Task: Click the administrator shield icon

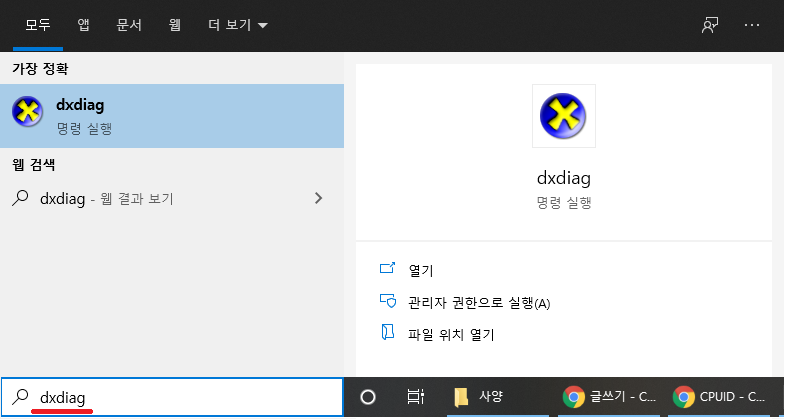Action: (x=387, y=301)
